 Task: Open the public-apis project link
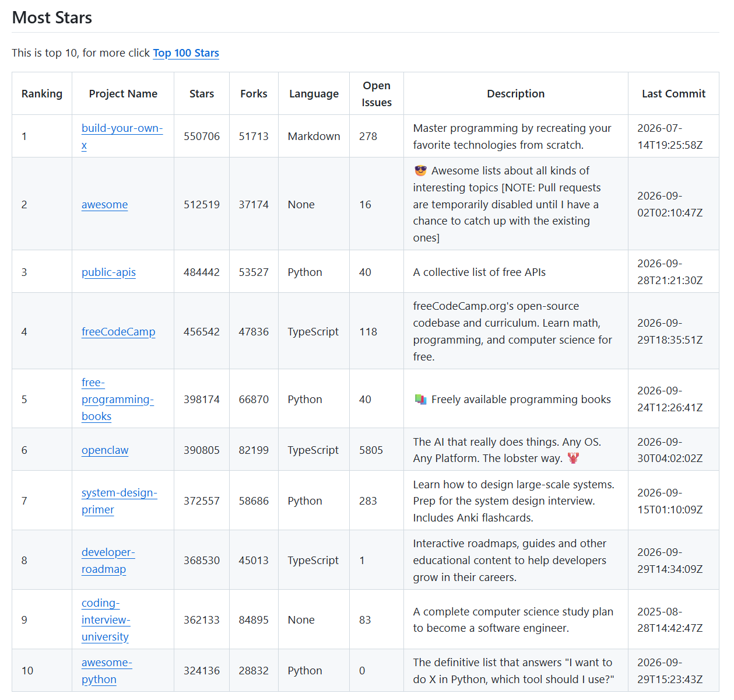(x=108, y=272)
